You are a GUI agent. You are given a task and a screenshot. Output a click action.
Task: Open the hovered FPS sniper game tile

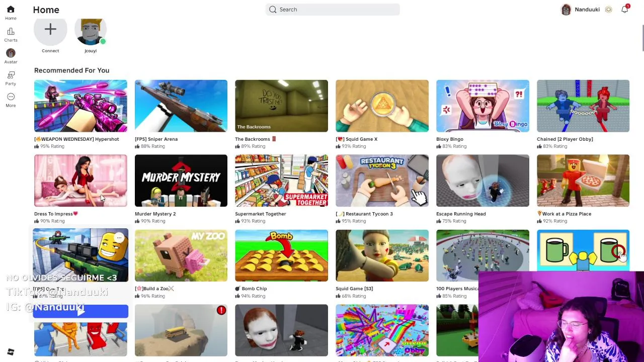80,255
